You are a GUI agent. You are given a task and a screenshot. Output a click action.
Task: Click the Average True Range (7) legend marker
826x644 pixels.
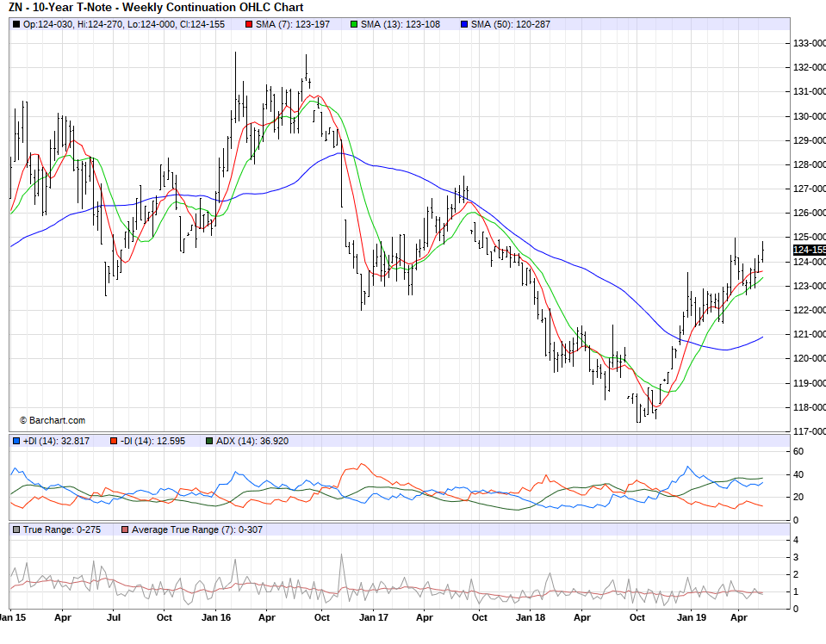tap(126, 529)
